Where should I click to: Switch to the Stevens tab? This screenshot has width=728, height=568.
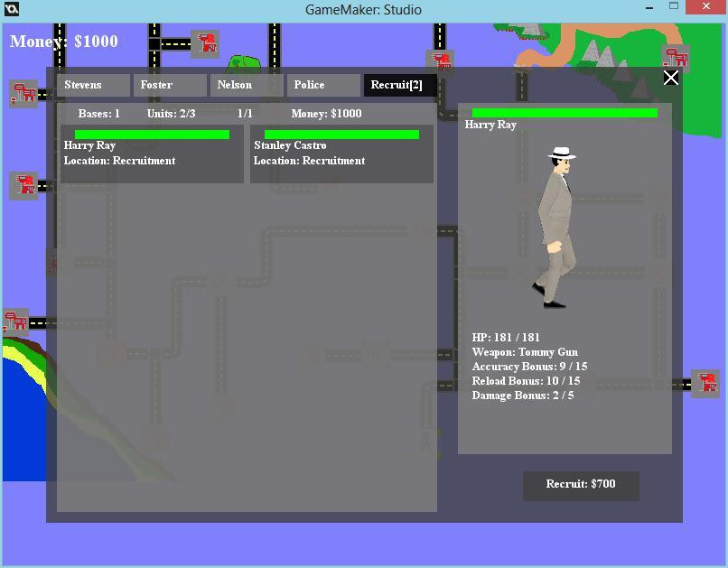coord(93,85)
